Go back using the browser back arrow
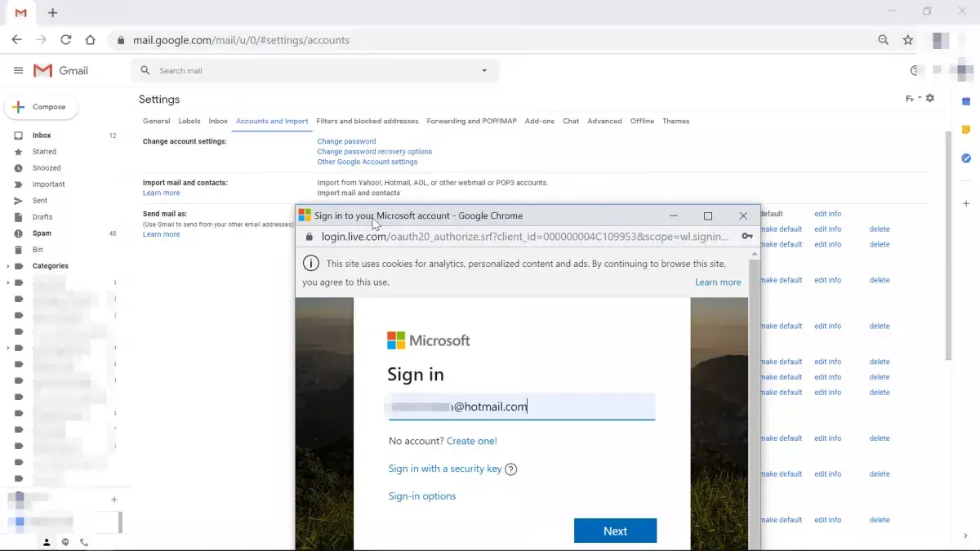980x551 pixels. click(x=17, y=40)
